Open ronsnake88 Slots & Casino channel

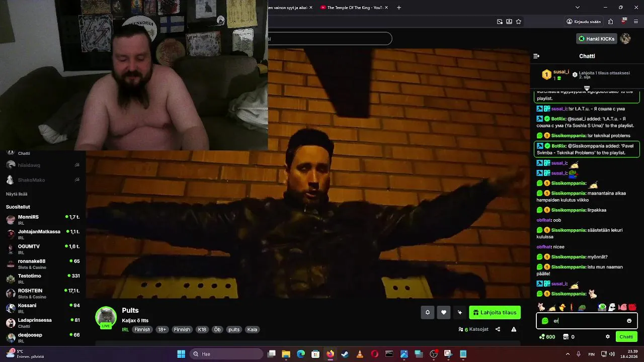pyautogui.click(x=43, y=264)
